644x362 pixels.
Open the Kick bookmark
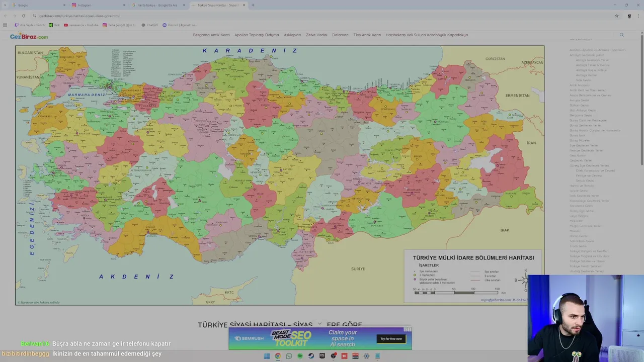[54, 25]
